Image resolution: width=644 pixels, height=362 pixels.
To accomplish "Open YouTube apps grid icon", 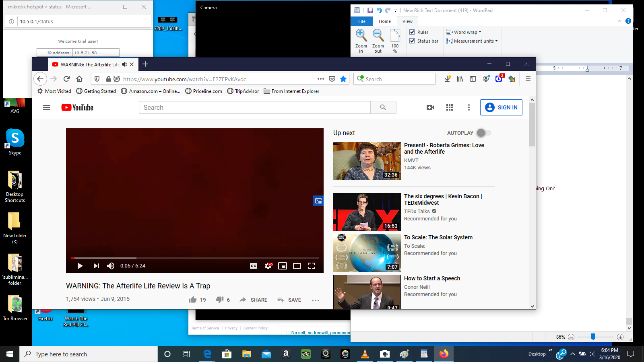I will click(450, 107).
